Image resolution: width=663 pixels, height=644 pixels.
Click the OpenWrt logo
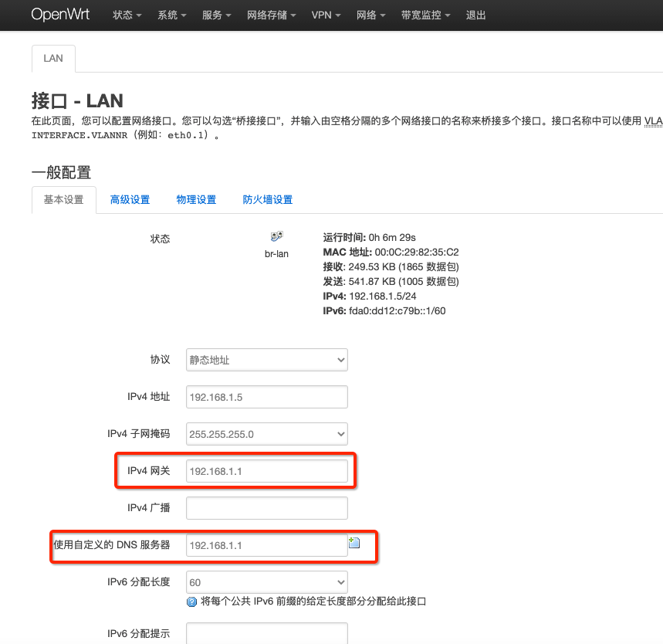(x=60, y=14)
